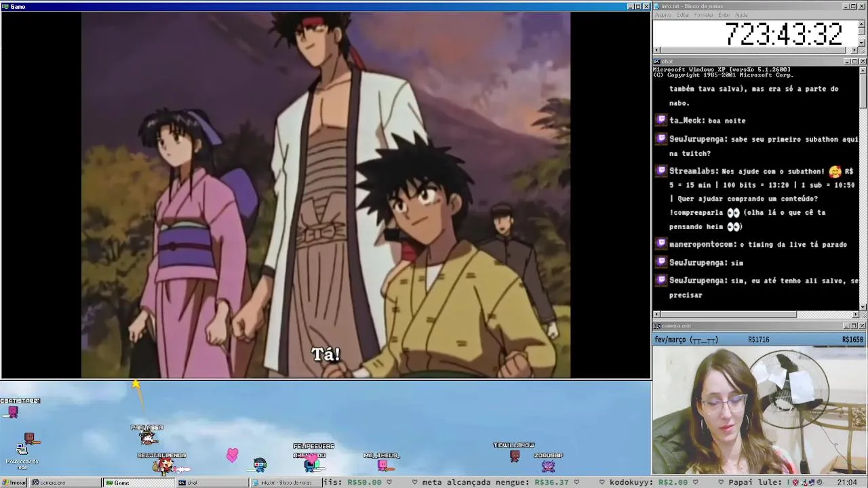Click the avatar wearing 3D glasses
This screenshot has height=488, width=868.
tap(260, 464)
